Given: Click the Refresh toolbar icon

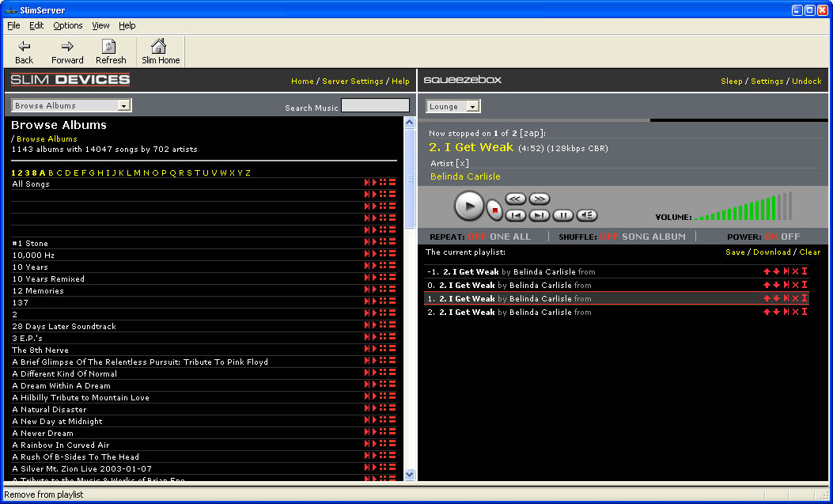Looking at the screenshot, I should 111,51.
